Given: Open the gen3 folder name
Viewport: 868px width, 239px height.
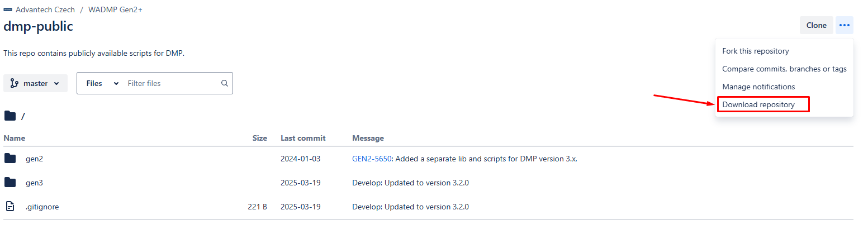Looking at the screenshot, I should [x=34, y=183].
